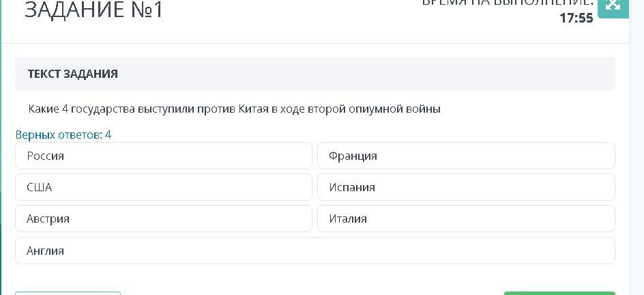Click the outlined button at bottom left
This screenshot has height=295, width=644.
point(68,293)
